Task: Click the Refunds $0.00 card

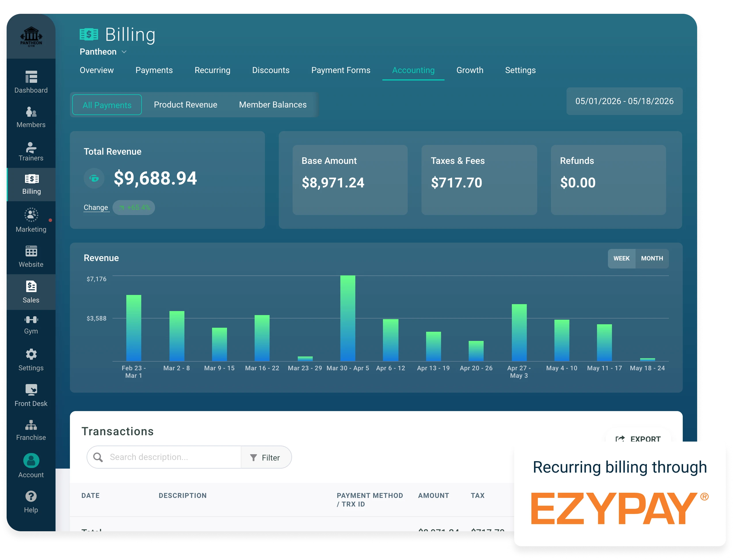Action: click(x=609, y=180)
